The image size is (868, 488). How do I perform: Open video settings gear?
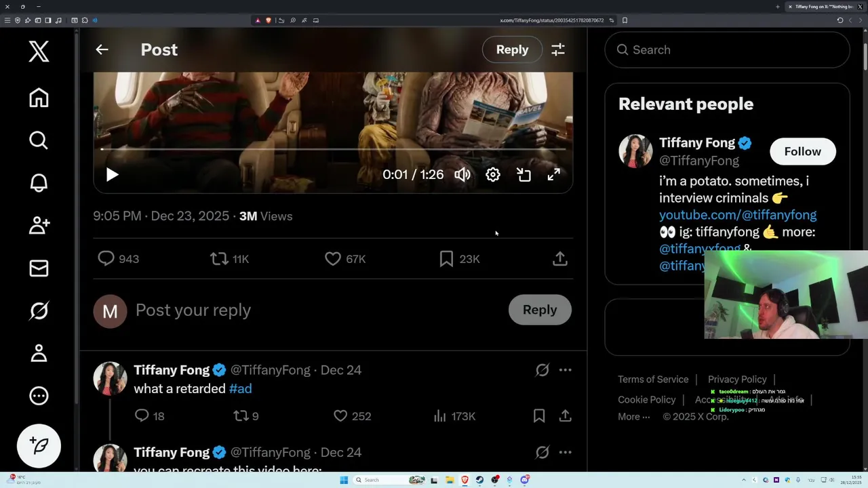pyautogui.click(x=493, y=175)
